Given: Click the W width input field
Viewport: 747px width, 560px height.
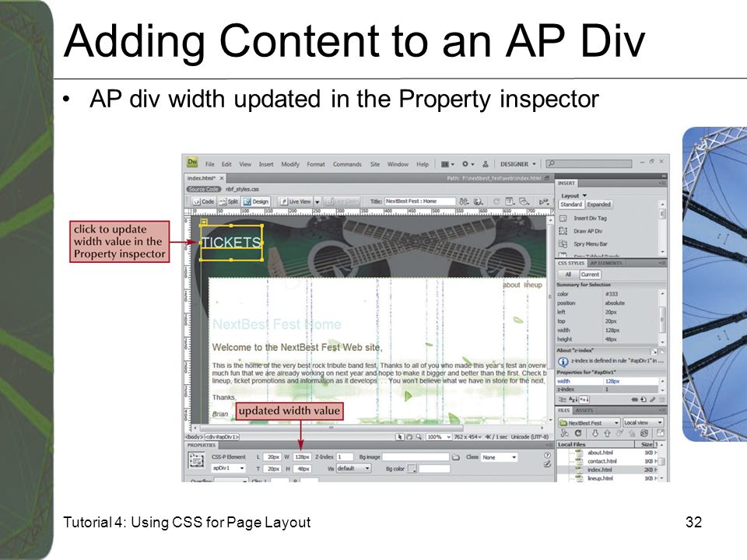Looking at the screenshot, I should tap(302, 457).
